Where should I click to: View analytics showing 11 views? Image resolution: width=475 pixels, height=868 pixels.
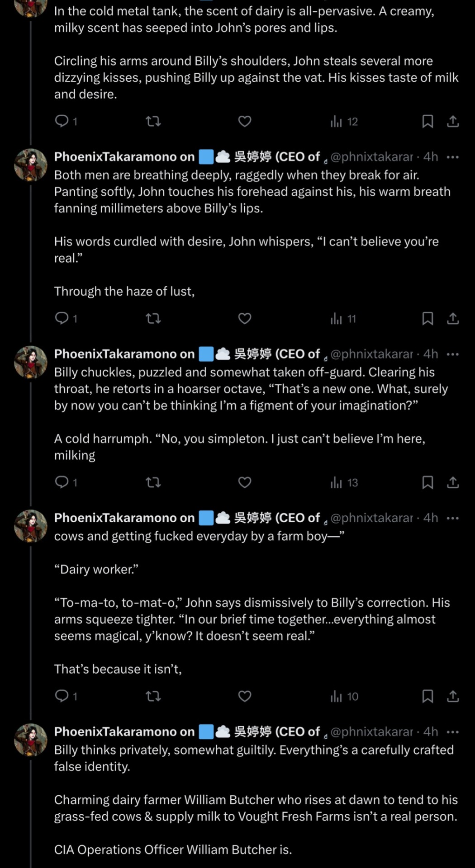click(x=343, y=319)
